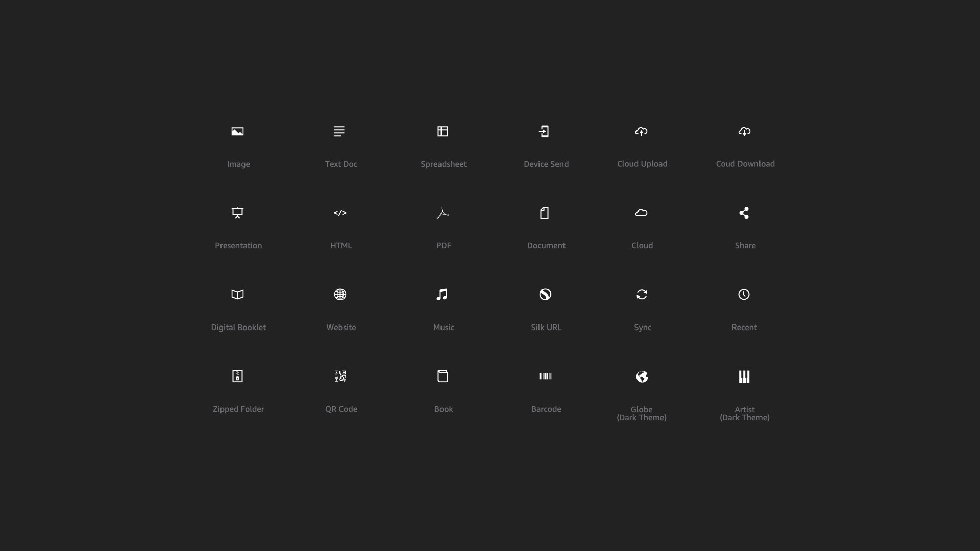Click the Barcode icon
Viewport: 980px width, 551px height.
point(545,376)
